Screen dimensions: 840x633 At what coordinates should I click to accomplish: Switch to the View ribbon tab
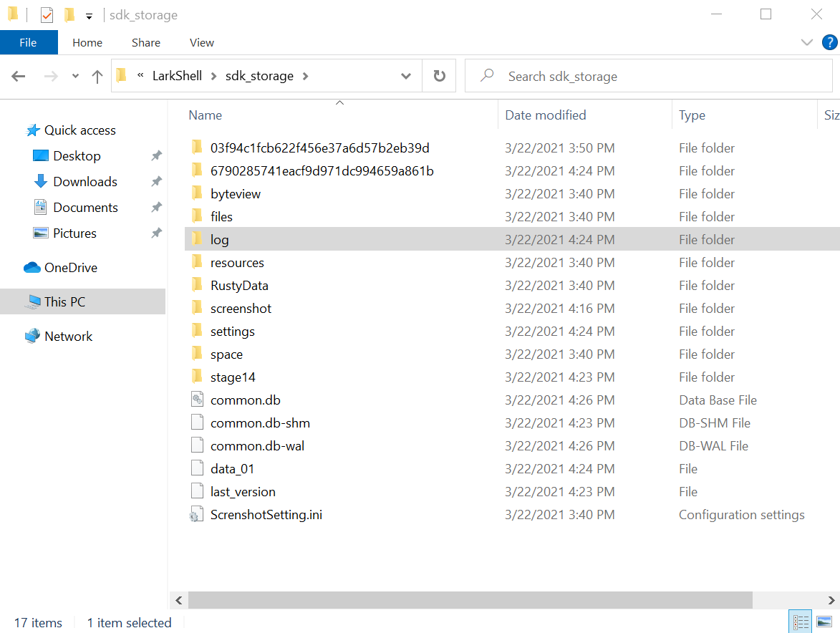201,42
